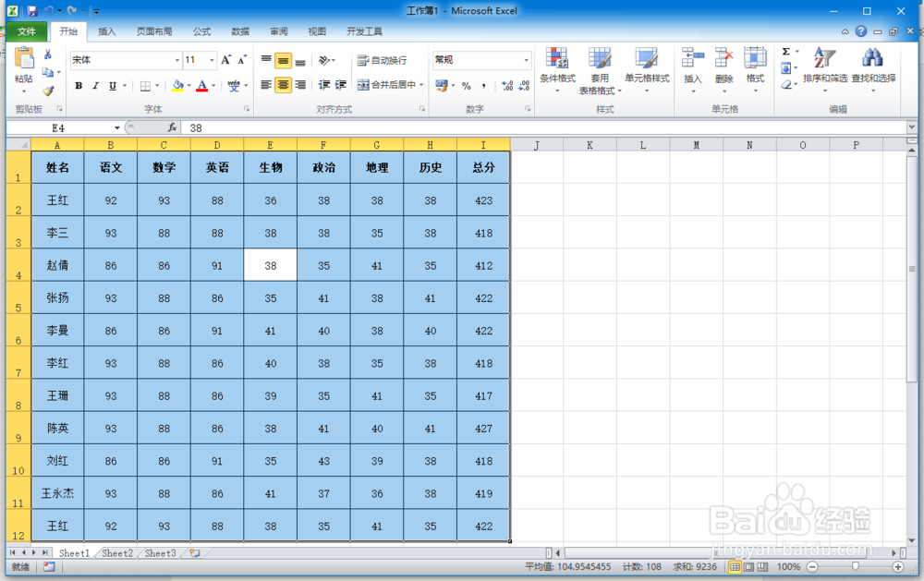Toggle middle vertical alignment

[284, 60]
